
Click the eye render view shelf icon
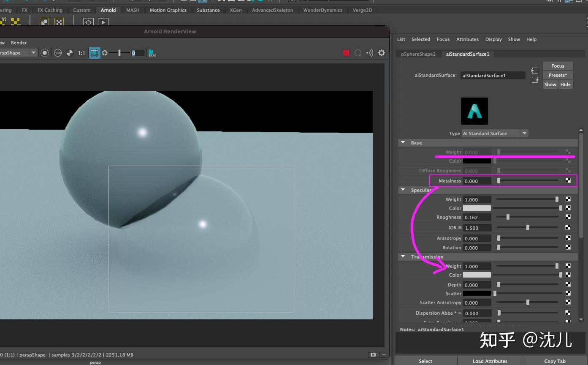point(88,22)
